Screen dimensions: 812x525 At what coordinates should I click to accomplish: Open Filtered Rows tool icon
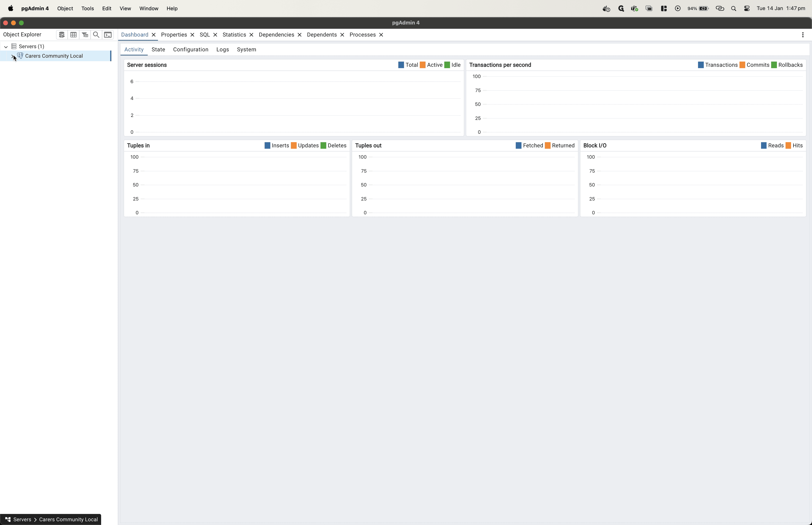tap(85, 35)
